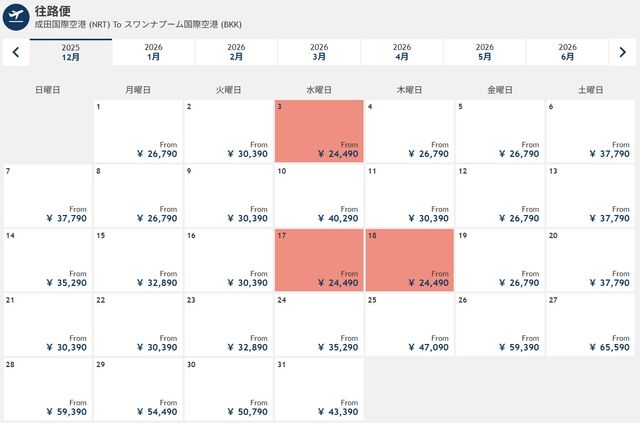Pick December 25 fare ¥47,090
Screen dimensions: 640x423
point(409,322)
